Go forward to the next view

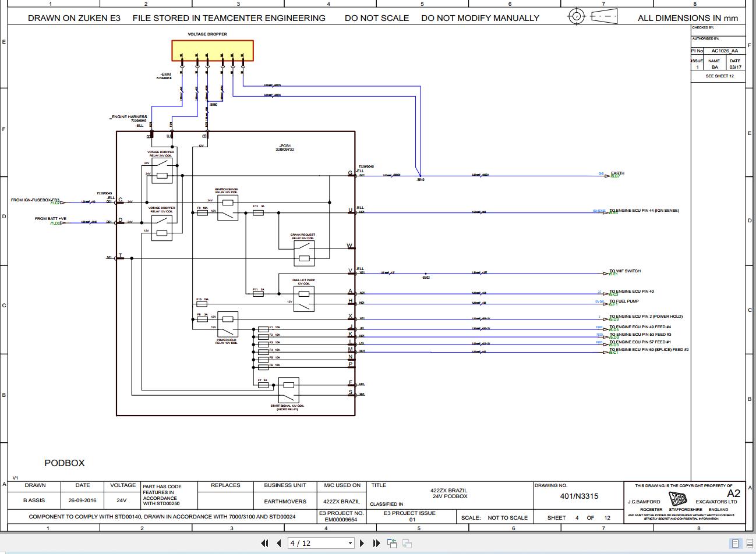click(406, 542)
